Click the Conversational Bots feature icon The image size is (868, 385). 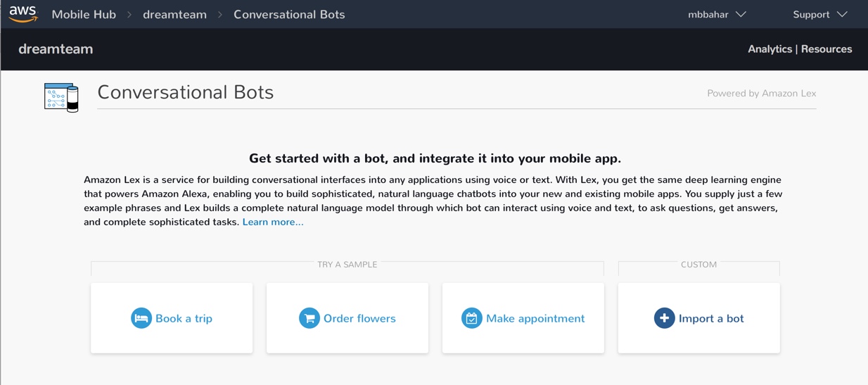[x=61, y=97]
